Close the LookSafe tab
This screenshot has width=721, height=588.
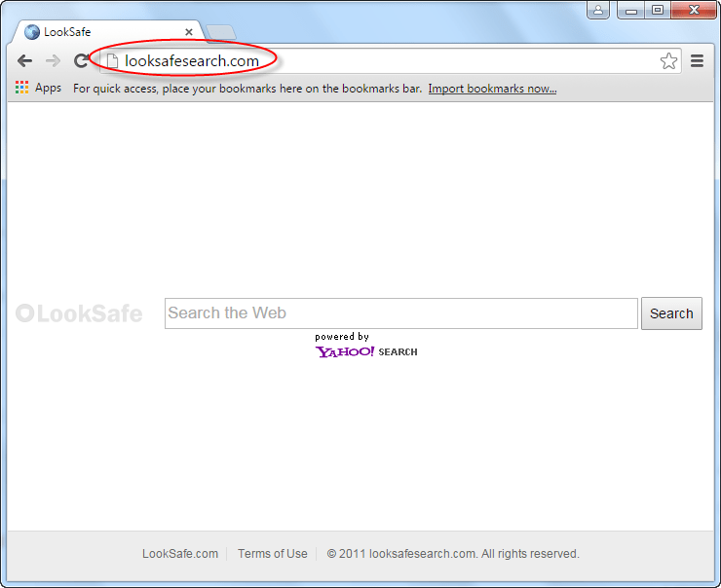188,32
